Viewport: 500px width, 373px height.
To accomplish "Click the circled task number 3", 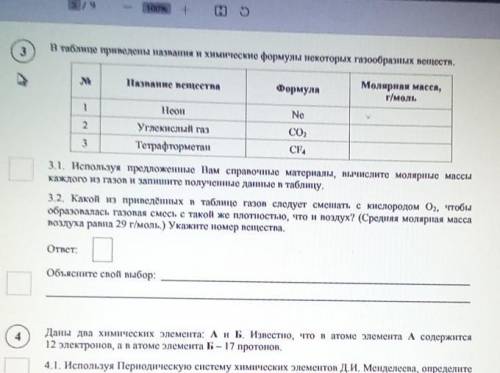I will [23, 52].
